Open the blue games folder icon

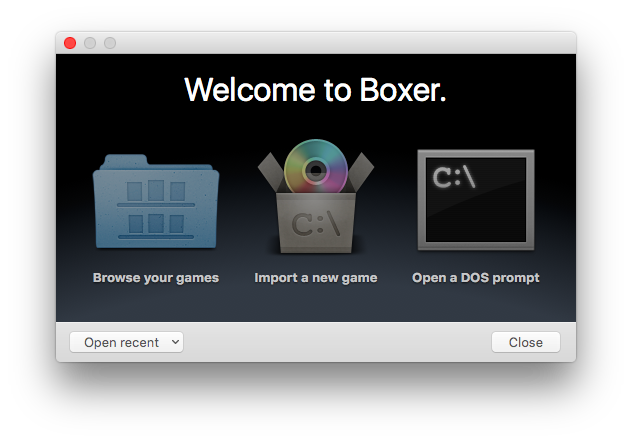pyautogui.click(x=156, y=201)
